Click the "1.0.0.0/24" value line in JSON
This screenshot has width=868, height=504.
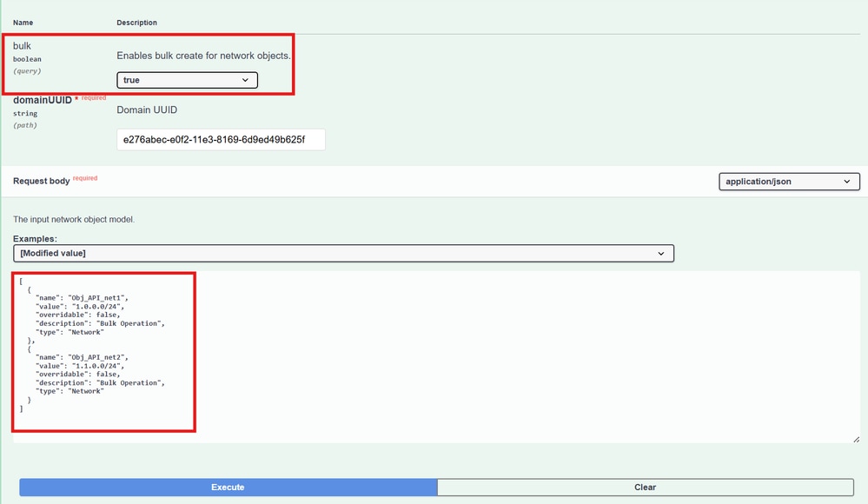click(80, 306)
